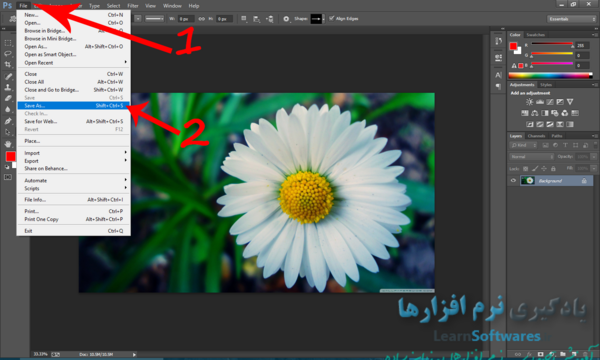Select the Blur tool
Screen dimensions: 600x360
8,109
